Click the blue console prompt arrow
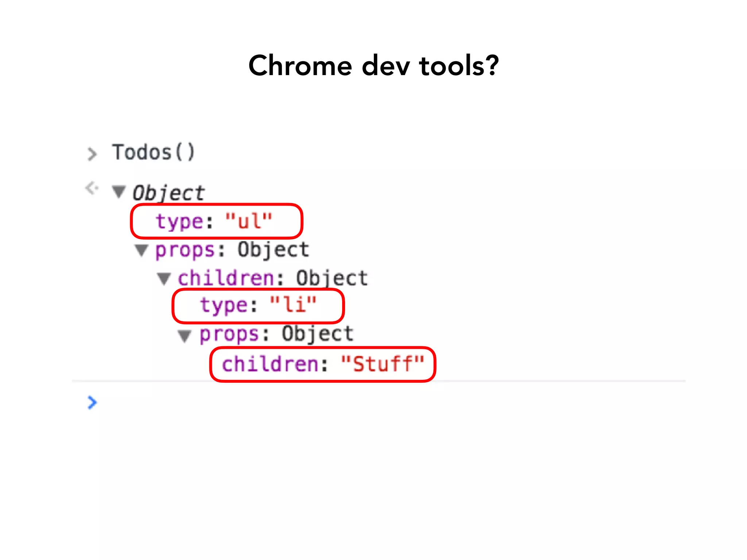This screenshot has width=747, height=560. tap(92, 402)
